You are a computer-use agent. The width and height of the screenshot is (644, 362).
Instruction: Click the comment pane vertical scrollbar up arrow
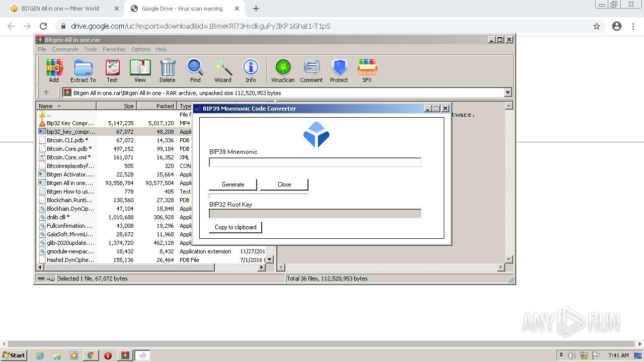509,106
